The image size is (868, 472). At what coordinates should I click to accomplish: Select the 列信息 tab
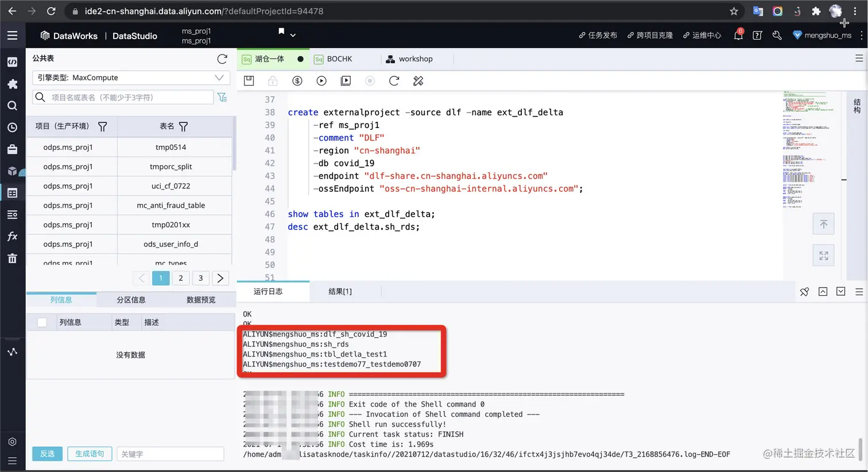(61, 300)
